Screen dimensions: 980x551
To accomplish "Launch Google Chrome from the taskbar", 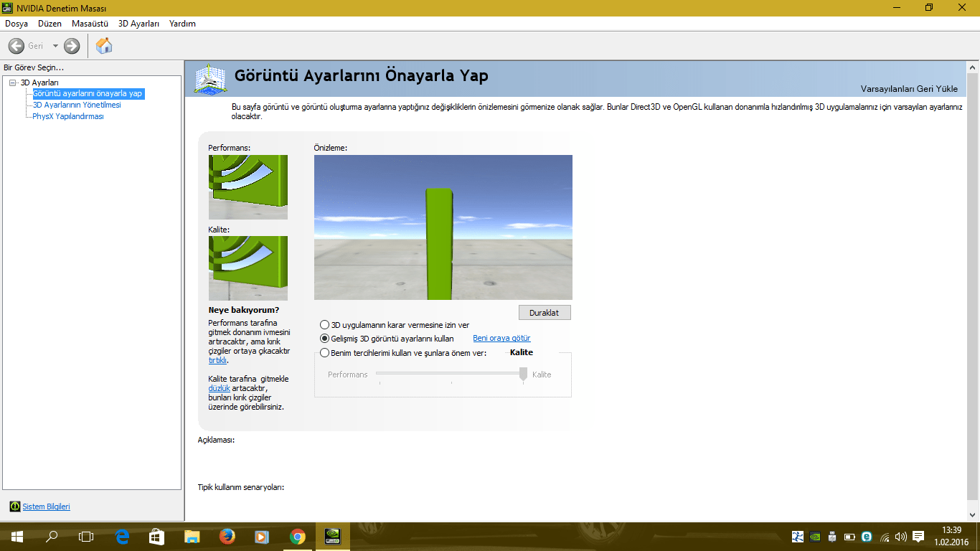I will 297,536.
